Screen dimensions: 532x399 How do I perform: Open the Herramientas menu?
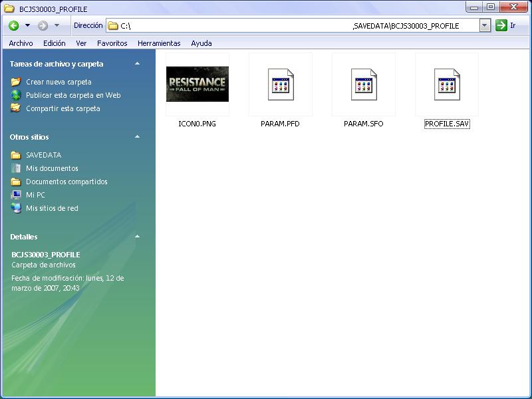coord(159,43)
